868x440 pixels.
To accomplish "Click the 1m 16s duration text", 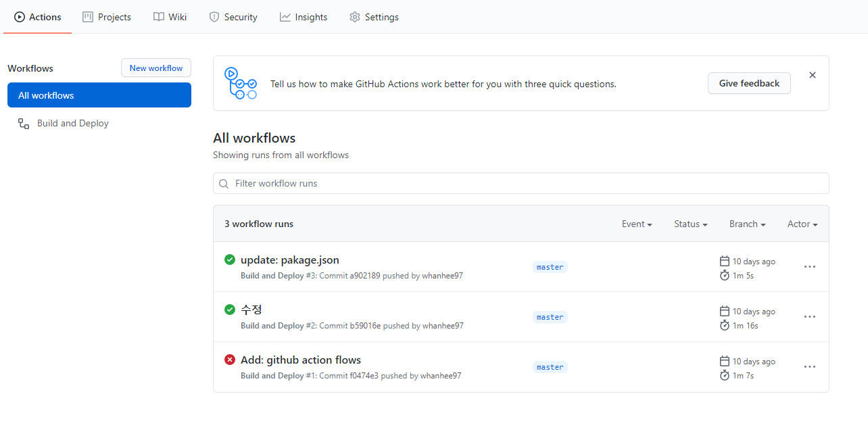I will pyautogui.click(x=746, y=326).
